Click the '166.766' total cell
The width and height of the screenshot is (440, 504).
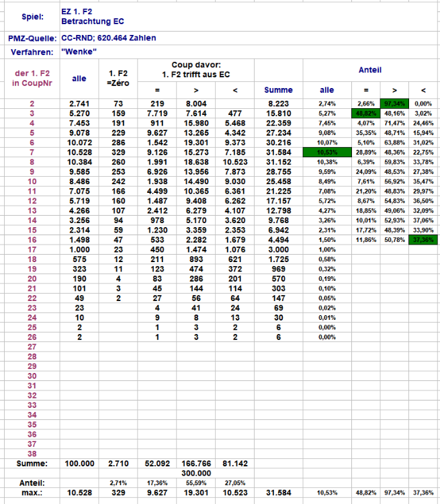tap(196, 464)
